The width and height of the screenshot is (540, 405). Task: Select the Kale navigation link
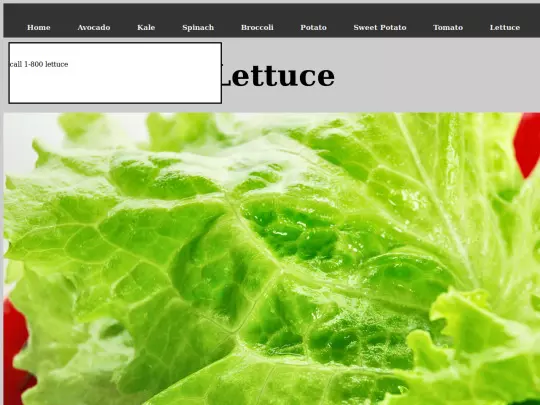(146, 28)
